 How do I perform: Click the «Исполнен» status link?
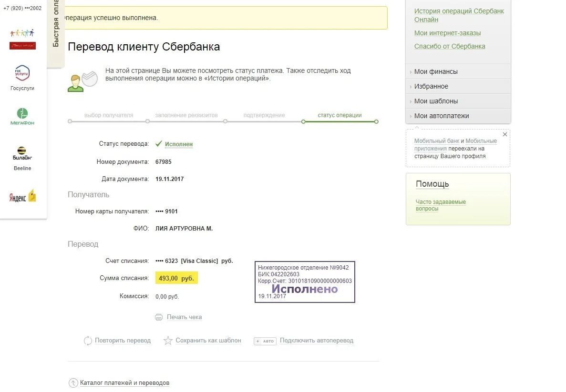point(179,144)
